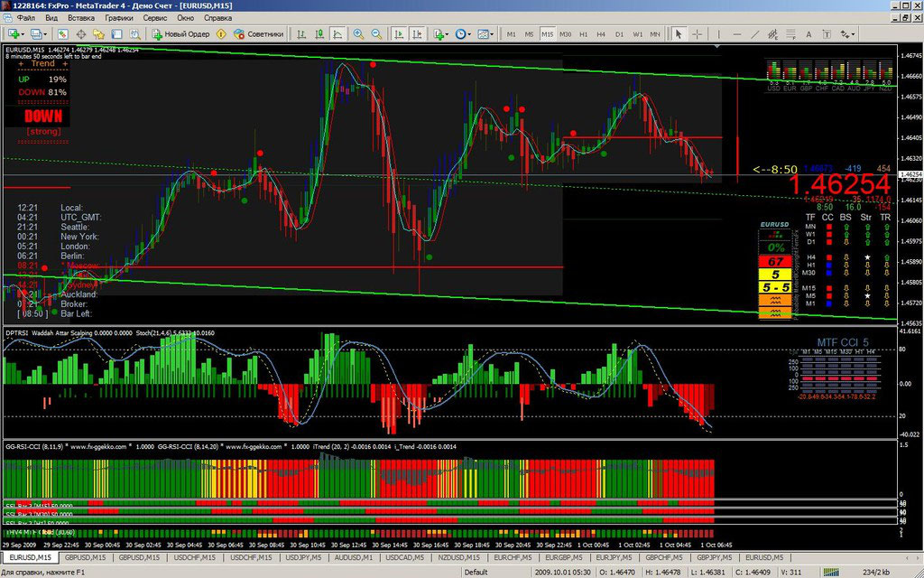Click the 1.46254 bid price label
This screenshot has width=924, height=578.
839,185
